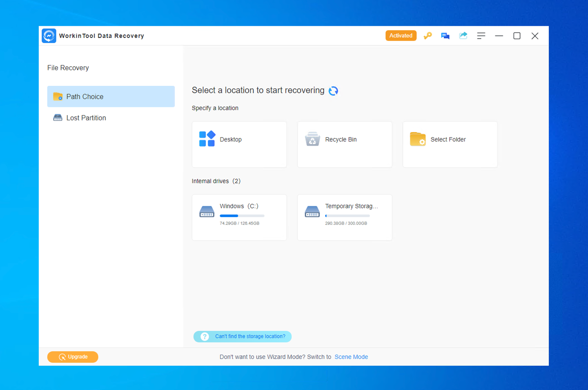Click the Temporary Storage drive icon
588x390 pixels.
312,212
